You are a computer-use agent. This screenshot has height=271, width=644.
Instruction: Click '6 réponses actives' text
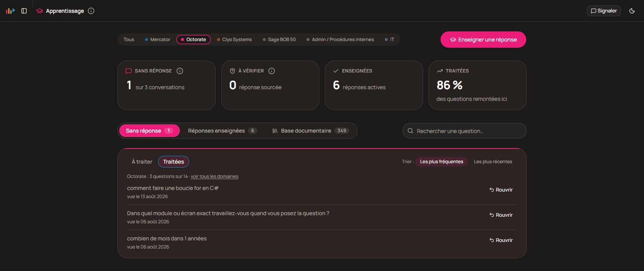(x=359, y=85)
